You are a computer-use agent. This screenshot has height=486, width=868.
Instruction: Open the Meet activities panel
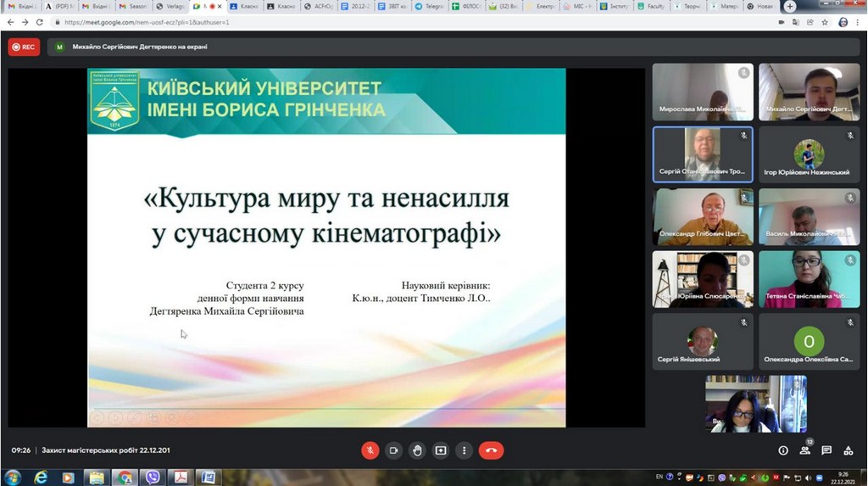click(x=849, y=450)
